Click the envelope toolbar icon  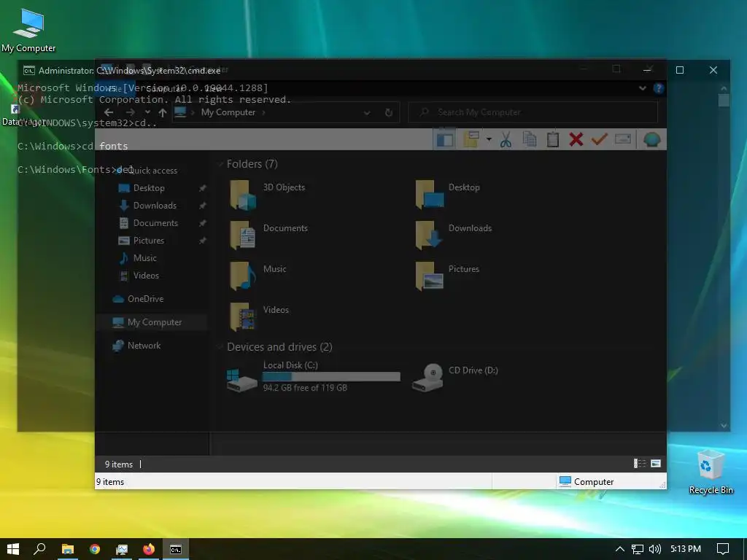(623, 139)
